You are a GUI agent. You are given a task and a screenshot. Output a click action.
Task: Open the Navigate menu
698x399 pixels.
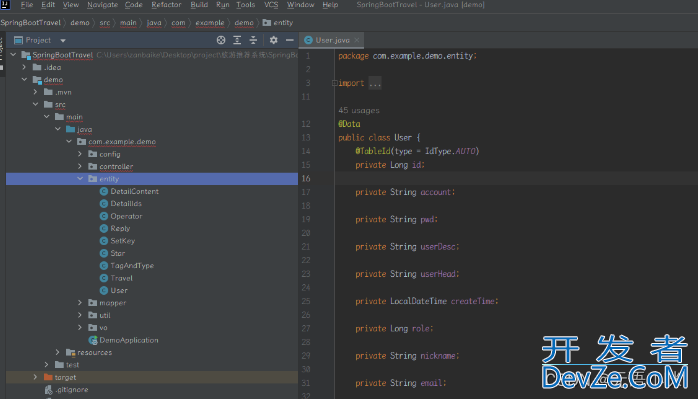coord(102,5)
